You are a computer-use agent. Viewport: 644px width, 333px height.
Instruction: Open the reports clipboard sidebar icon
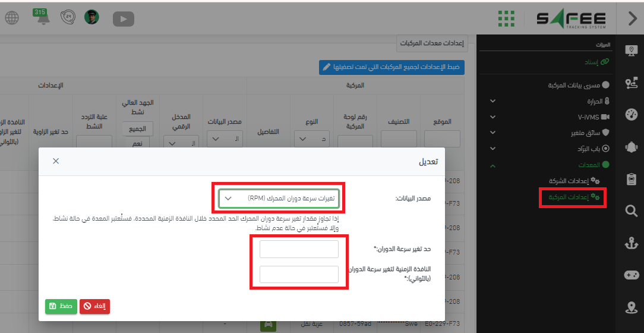point(631,179)
